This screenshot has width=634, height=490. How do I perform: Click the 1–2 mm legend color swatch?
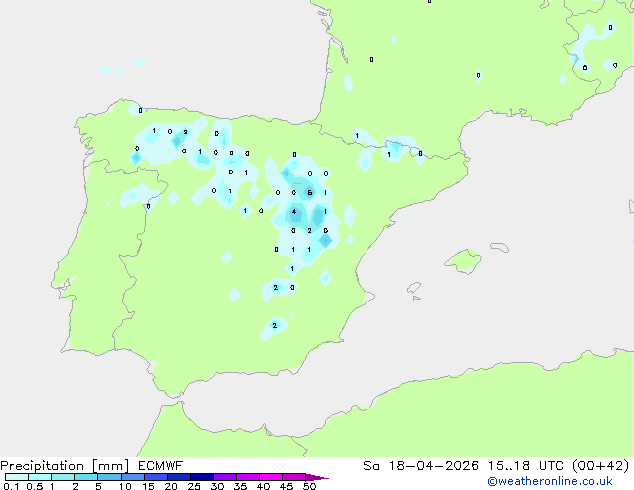click(x=63, y=477)
